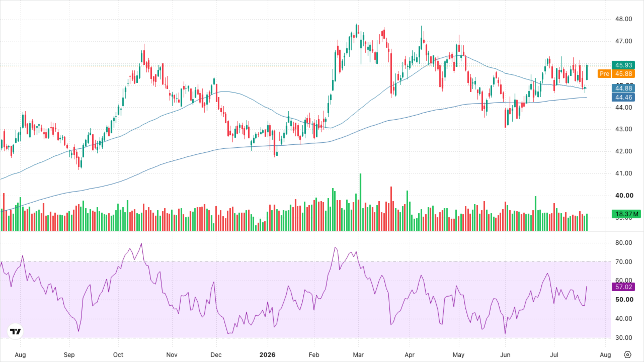Screen dimensions: 644x362
Task: Open chart settings gear icon
Action: [628, 355]
